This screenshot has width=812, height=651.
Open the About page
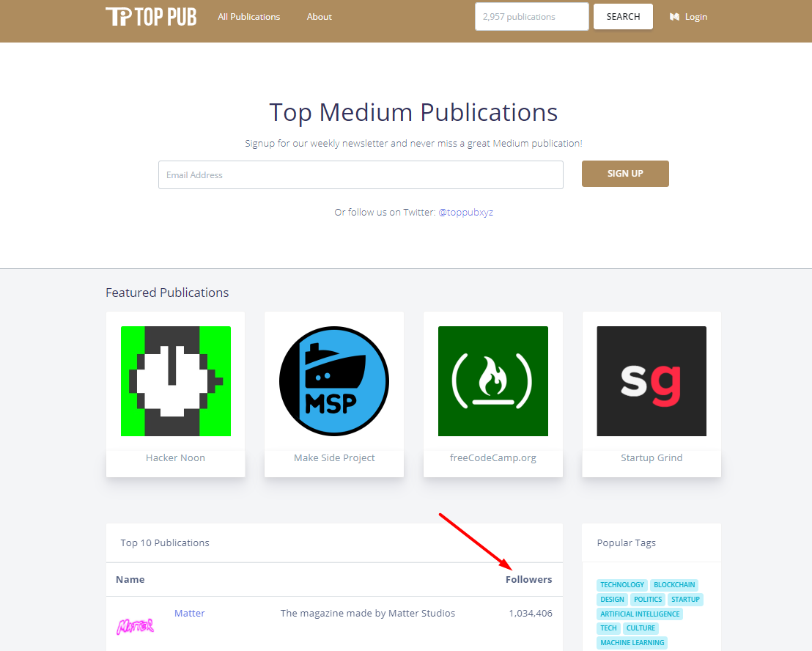[319, 17]
